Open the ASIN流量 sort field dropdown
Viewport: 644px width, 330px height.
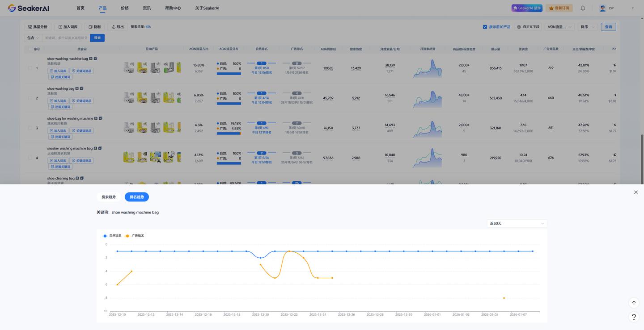(x=559, y=27)
